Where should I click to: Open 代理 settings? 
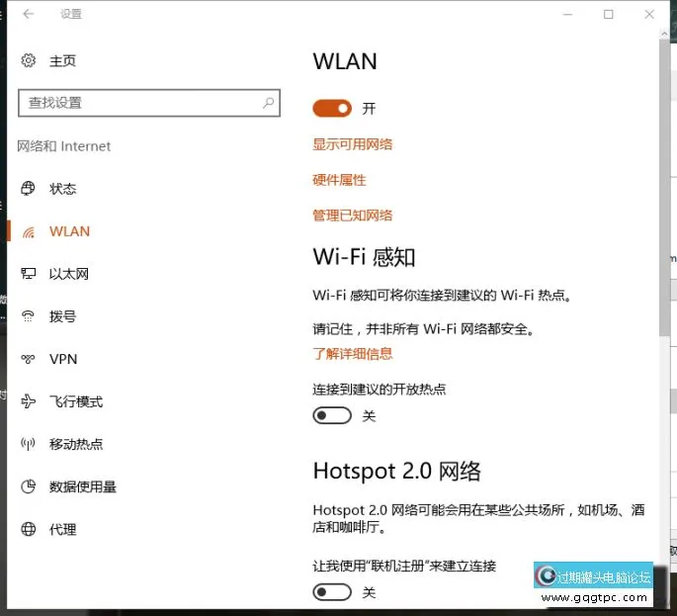62,529
